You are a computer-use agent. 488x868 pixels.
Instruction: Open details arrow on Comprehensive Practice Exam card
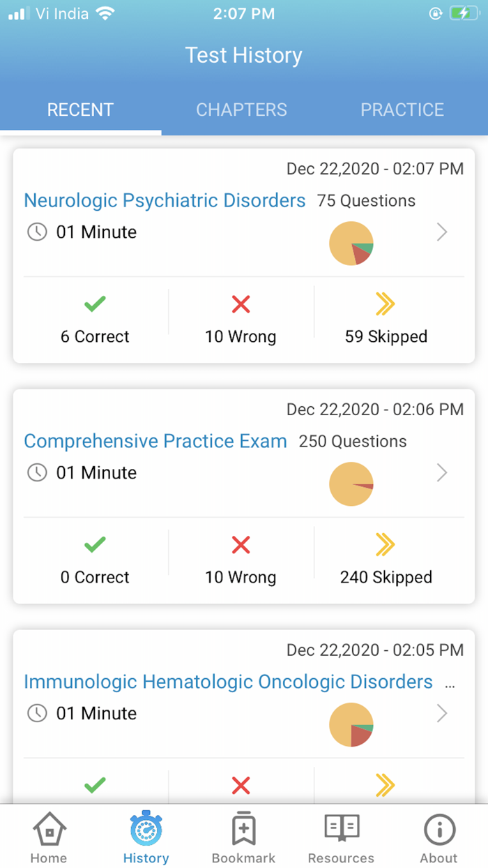tap(442, 473)
